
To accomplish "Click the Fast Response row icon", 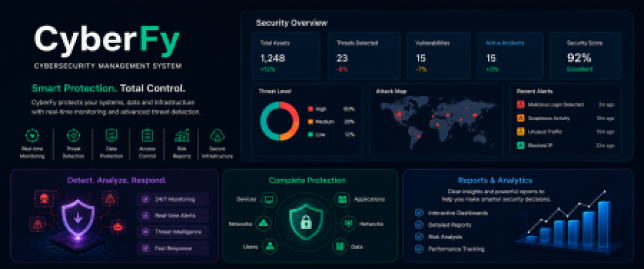I will (145, 249).
